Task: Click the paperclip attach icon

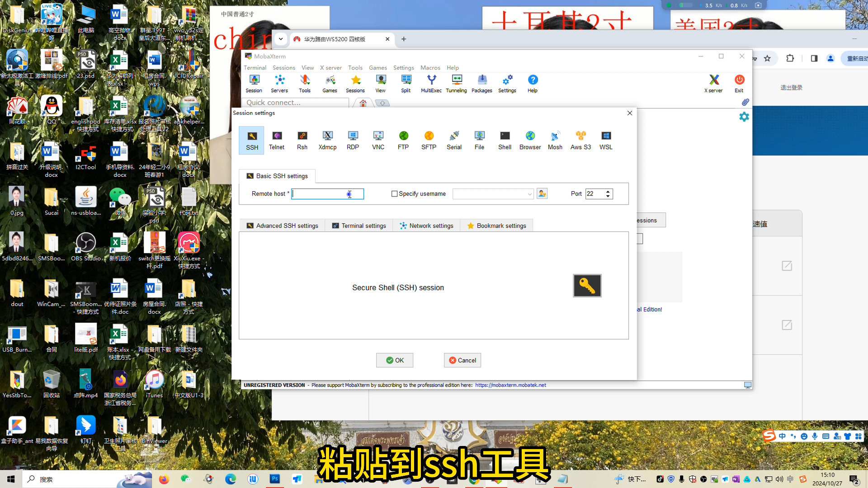Action: point(745,102)
